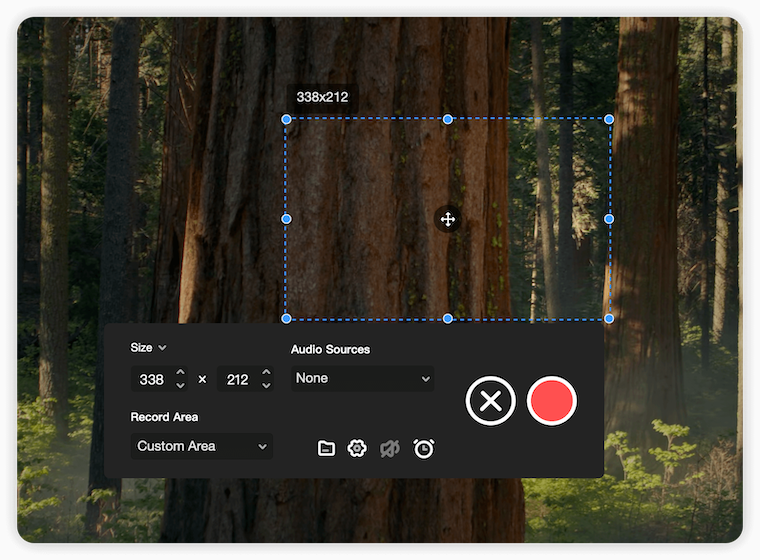The image size is (760, 560).
Task: Open the scheduled recording timer icon
Action: pyautogui.click(x=424, y=449)
